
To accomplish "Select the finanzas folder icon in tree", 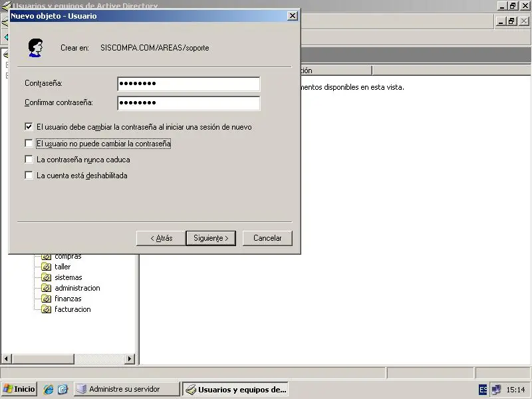I will (x=46, y=299).
